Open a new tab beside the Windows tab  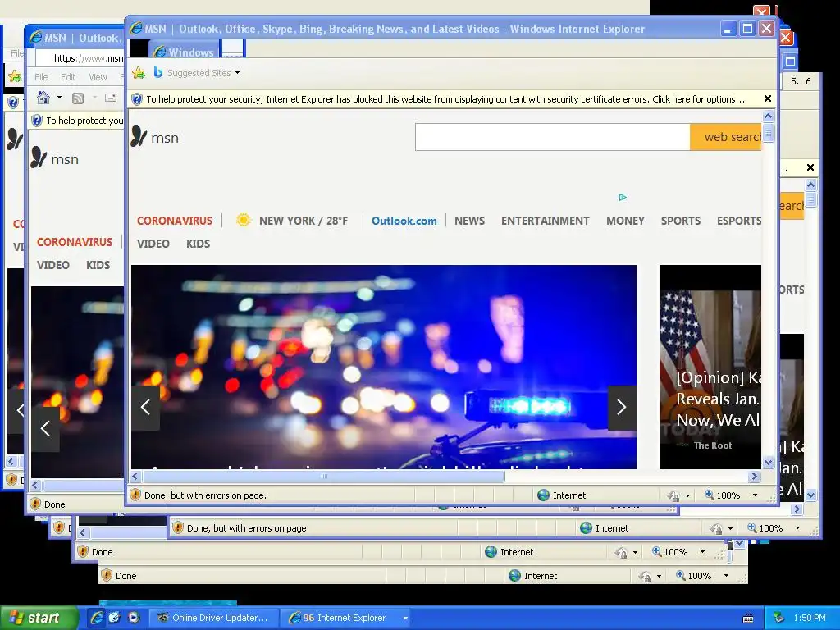(232, 49)
